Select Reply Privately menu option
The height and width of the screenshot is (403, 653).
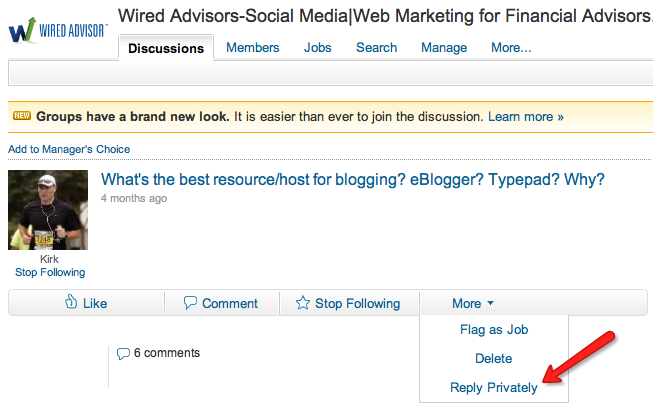[493, 388]
